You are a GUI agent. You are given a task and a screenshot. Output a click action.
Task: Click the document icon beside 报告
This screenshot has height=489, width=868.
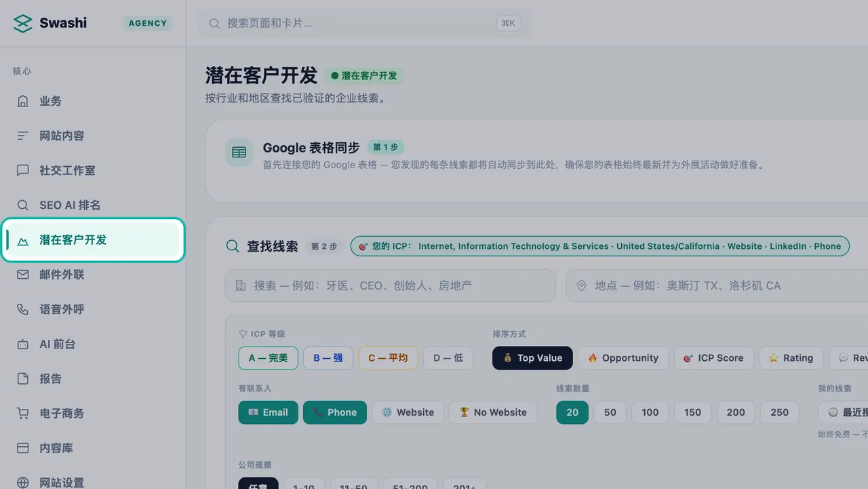click(23, 378)
